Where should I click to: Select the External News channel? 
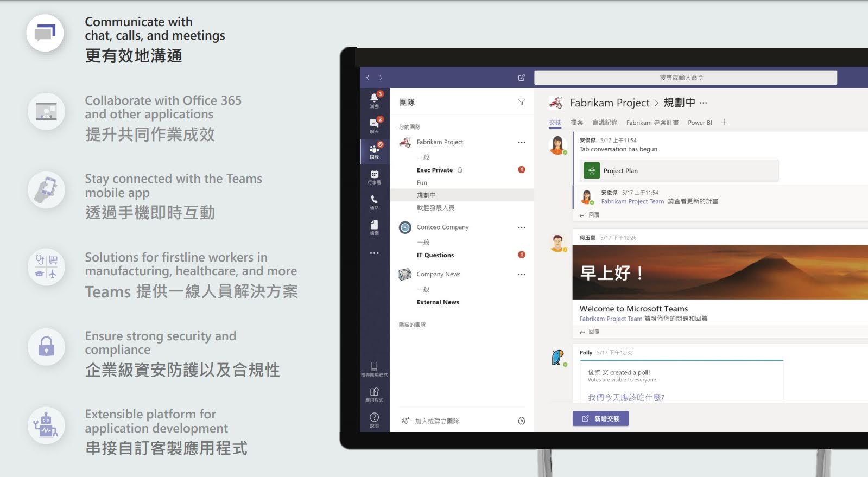pyautogui.click(x=438, y=302)
